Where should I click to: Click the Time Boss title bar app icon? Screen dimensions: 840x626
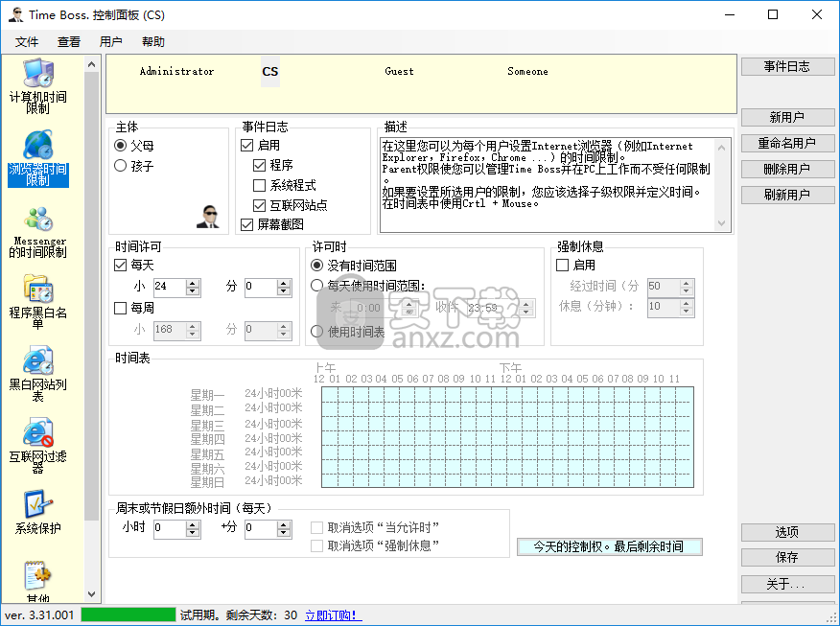tap(15, 14)
